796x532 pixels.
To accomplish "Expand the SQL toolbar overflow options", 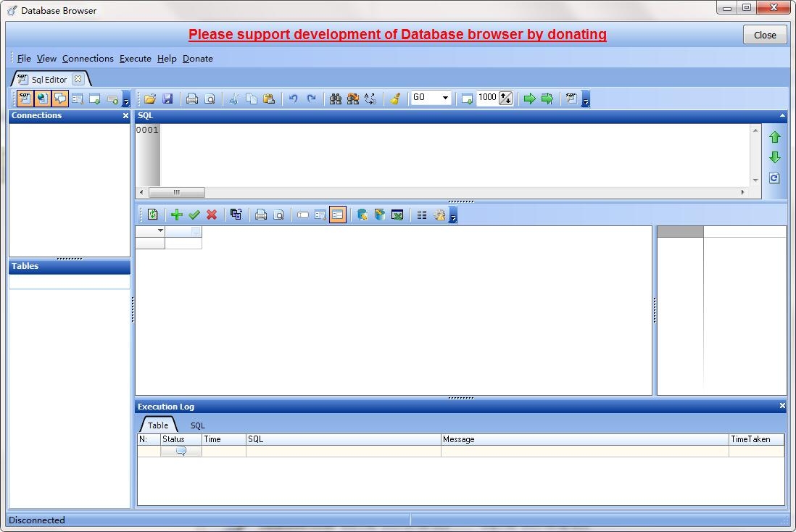I will tap(586, 99).
